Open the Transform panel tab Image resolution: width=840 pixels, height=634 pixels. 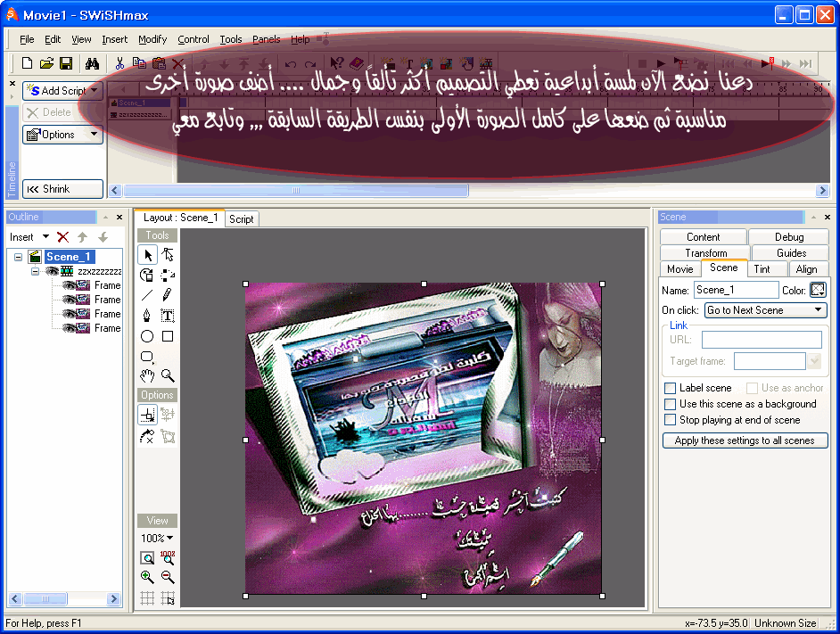[x=705, y=253]
